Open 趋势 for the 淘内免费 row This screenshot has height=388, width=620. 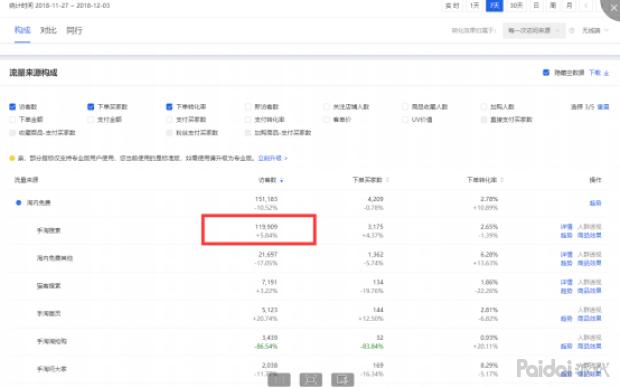coord(595,203)
